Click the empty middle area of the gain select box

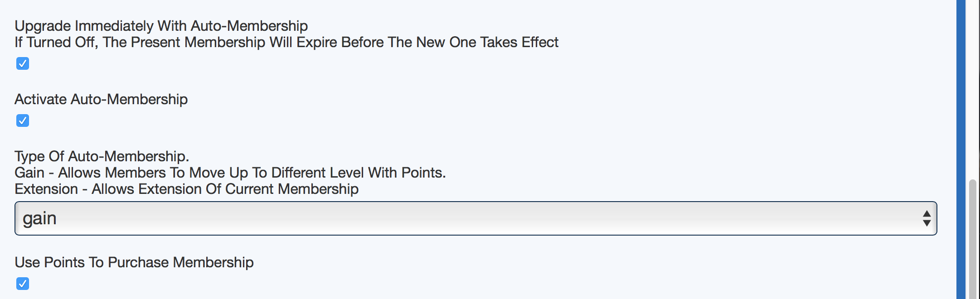pyautogui.click(x=476, y=218)
